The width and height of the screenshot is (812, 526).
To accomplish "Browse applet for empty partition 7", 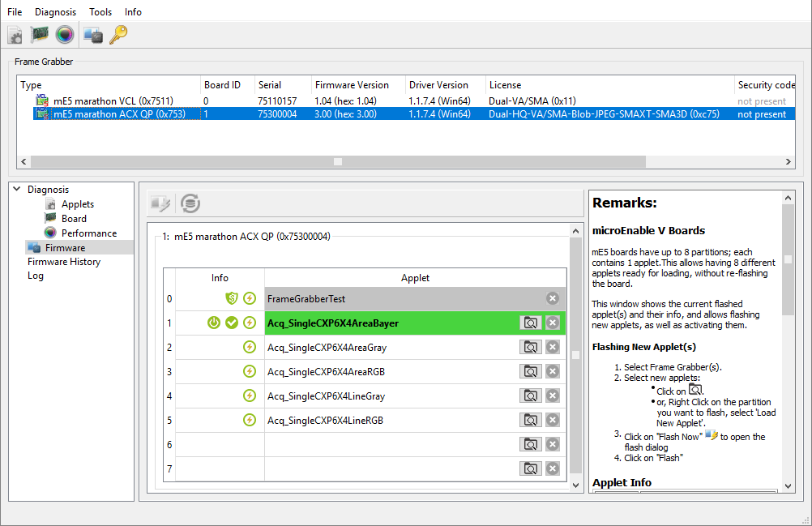I will (530, 469).
